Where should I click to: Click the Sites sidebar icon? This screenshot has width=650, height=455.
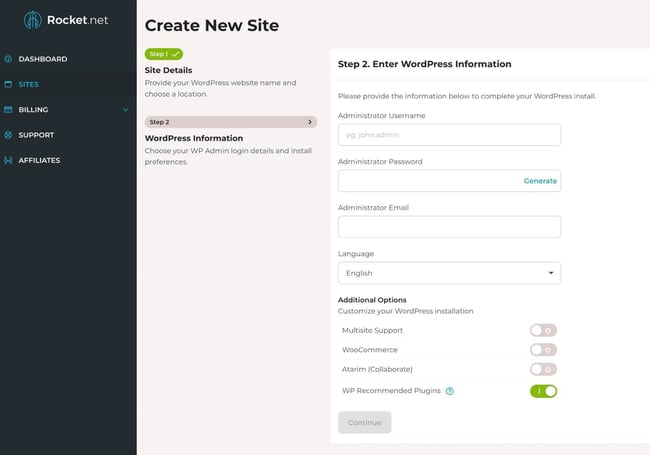[x=9, y=84]
